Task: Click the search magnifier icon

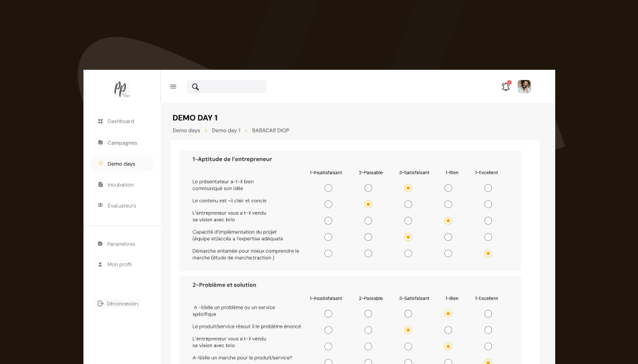Action: point(195,87)
